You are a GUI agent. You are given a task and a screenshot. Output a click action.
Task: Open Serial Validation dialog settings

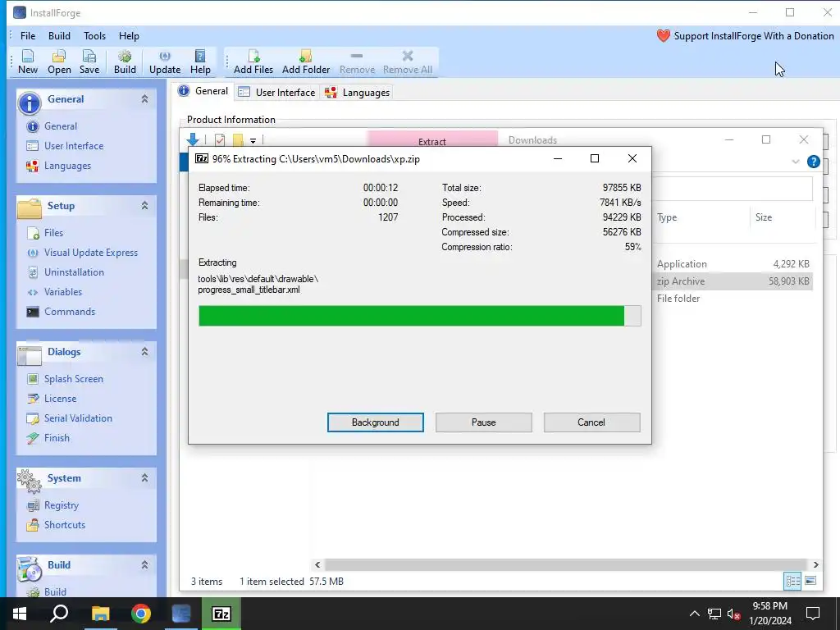pos(70,418)
